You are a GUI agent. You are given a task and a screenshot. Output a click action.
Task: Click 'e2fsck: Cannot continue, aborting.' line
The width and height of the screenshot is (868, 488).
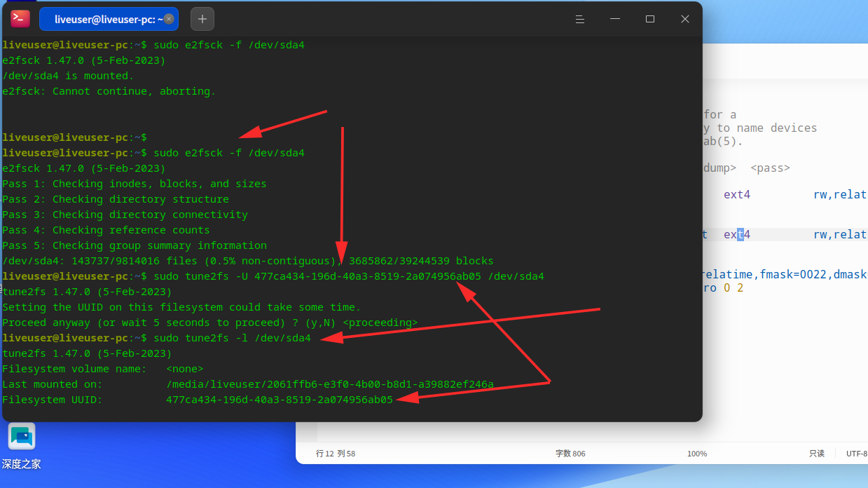[109, 91]
